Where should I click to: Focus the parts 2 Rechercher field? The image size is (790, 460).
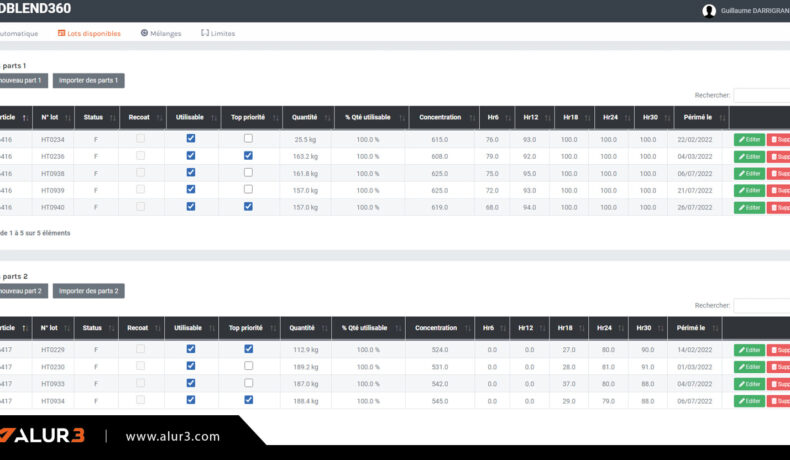[762, 305]
